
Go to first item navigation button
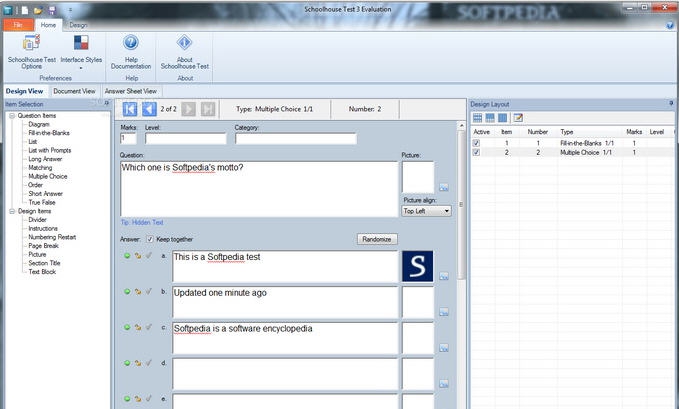click(130, 109)
